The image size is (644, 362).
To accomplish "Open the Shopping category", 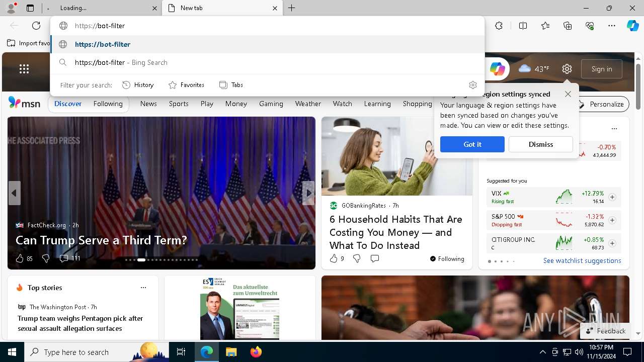I will (417, 104).
